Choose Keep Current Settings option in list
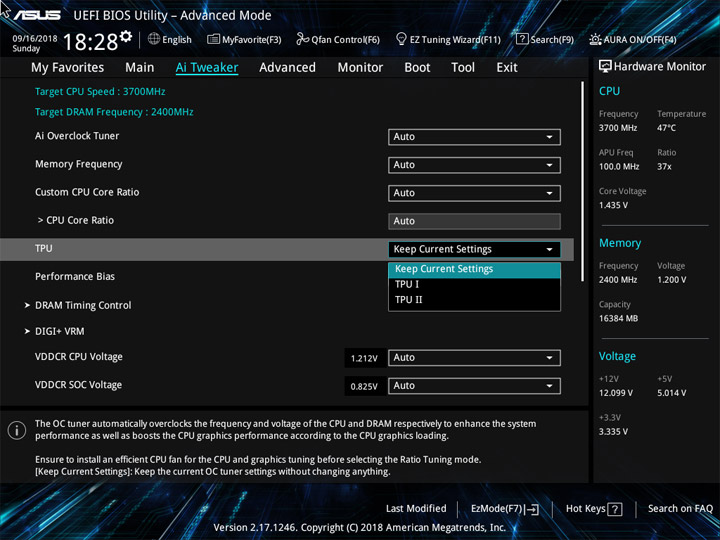The image size is (720, 540). click(x=474, y=270)
